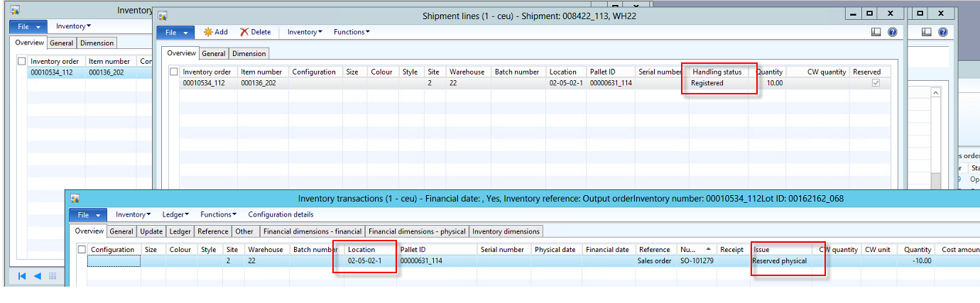Toggle select-all checkbox in Inventory transactions grid
This screenshot has height=303, width=980.
click(82, 250)
